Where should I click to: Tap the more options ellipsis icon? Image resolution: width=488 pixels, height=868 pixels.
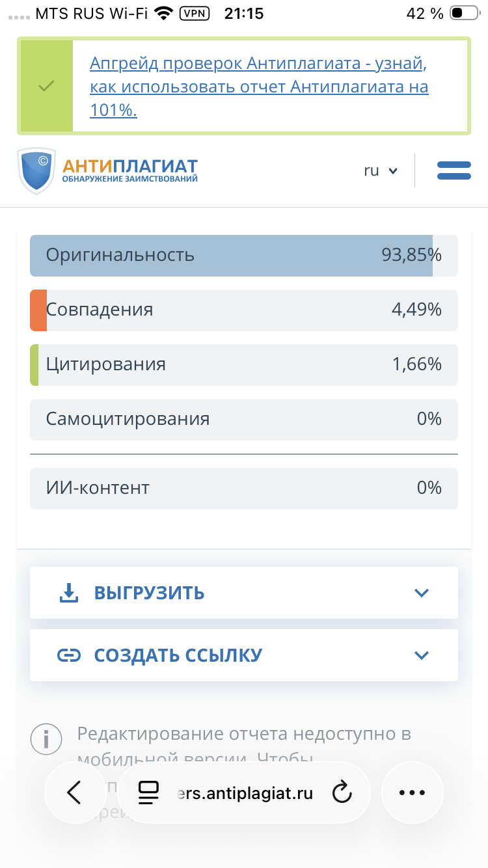pyautogui.click(x=412, y=793)
